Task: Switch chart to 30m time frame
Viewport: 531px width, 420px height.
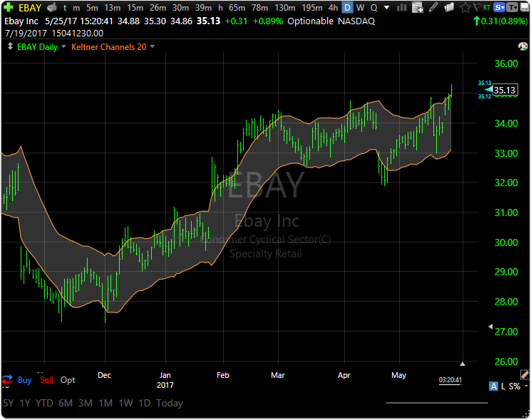Action: [x=180, y=8]
